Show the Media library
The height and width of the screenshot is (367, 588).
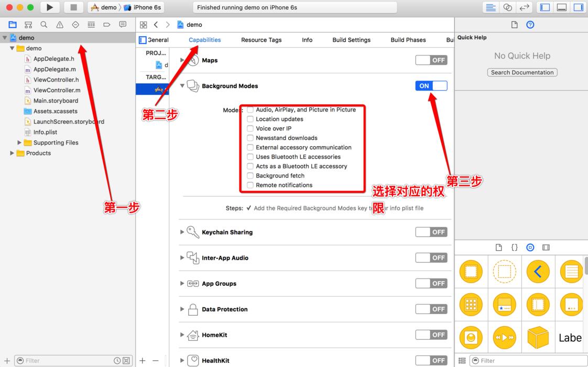(x=546, y=247)
